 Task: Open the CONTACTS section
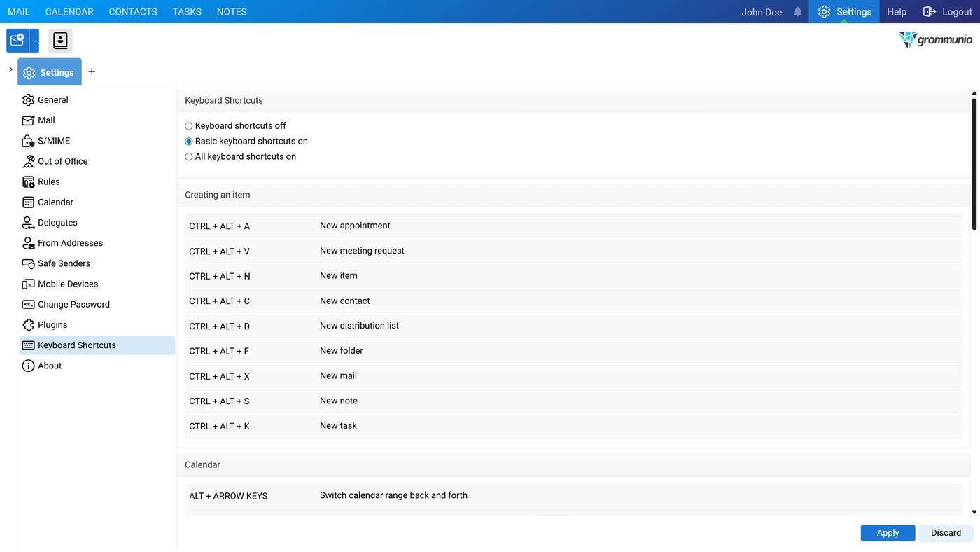pos(133,12)
